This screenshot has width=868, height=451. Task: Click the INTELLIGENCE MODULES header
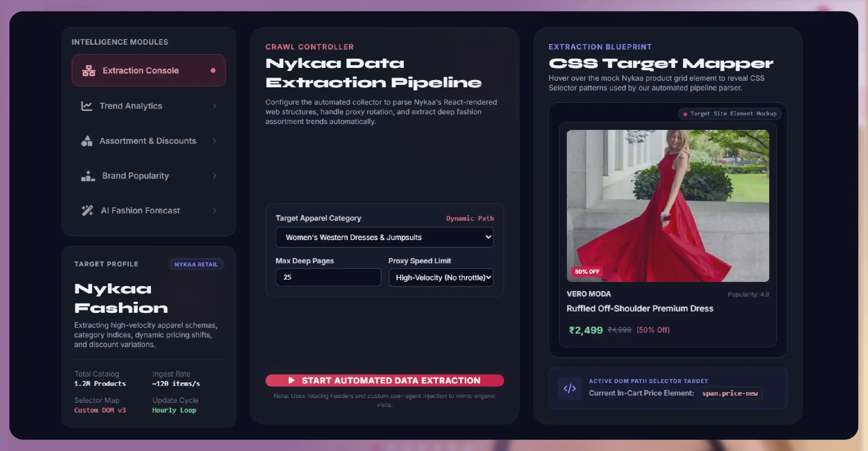click(x=120, y=42)
